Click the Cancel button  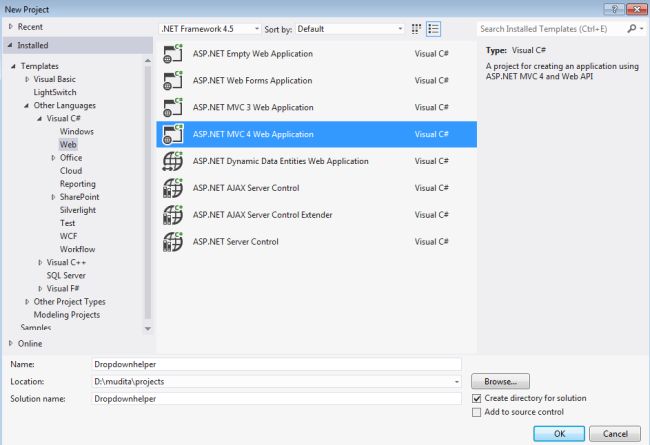tap(615, 434)
